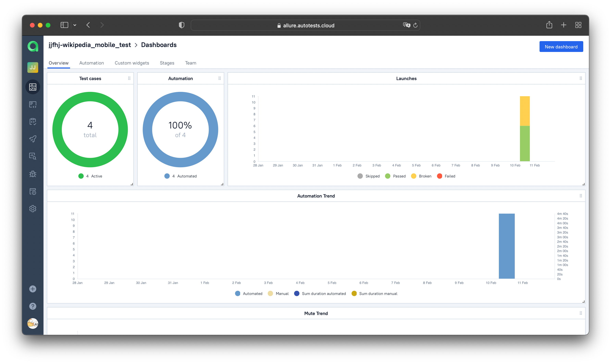
Task: Open the Defects bug sidebar icon
Action: pyautogui.click(x=33, y=174)
